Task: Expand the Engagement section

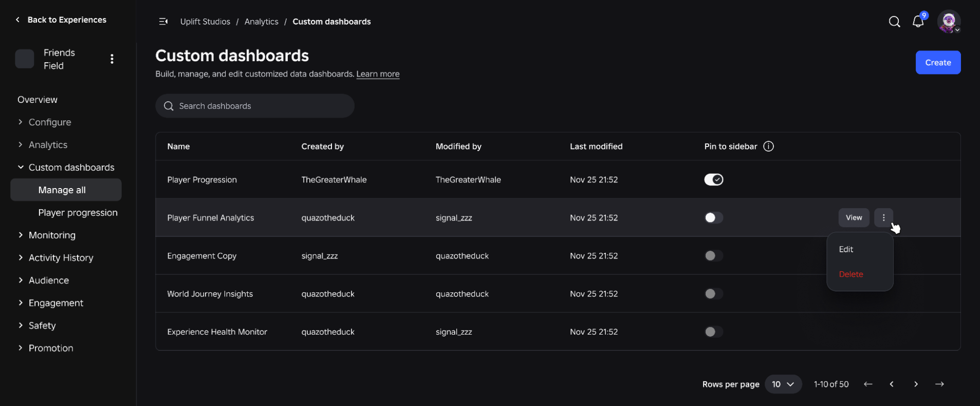Action: click(x=50, y=303)
